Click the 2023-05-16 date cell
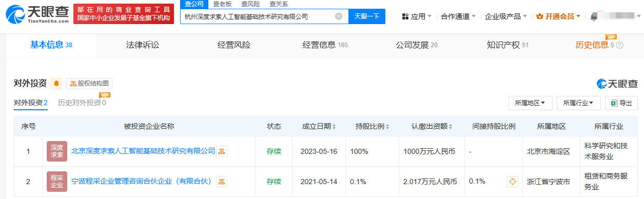The width and height of the screenshot is (644, 199). (318, 151)
